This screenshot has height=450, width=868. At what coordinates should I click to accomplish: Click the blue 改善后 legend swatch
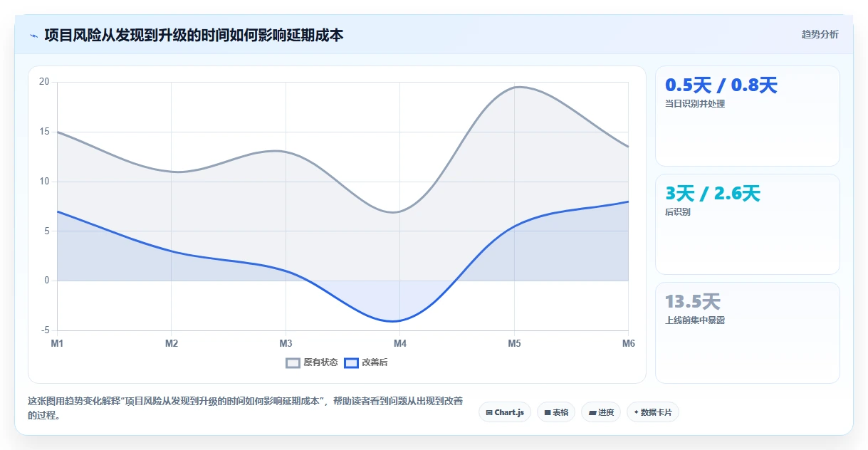click(x=351, y=362)
